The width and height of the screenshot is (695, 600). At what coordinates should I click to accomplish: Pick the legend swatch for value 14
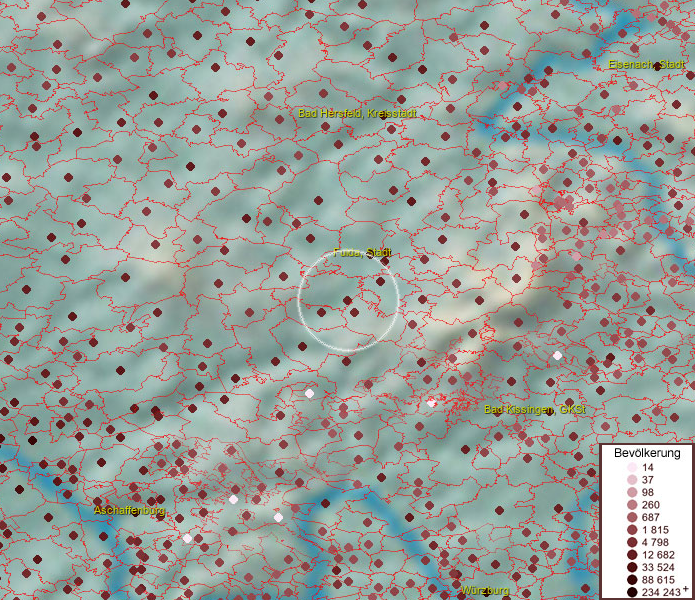[632, 468]
